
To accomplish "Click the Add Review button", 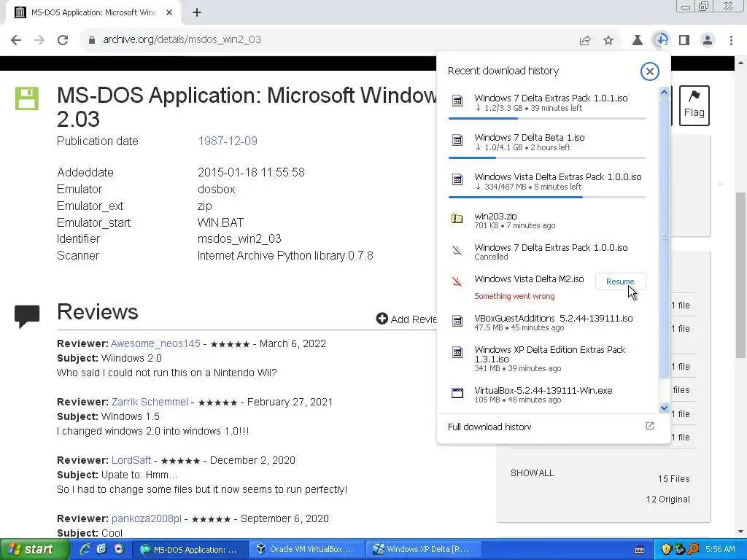I will click(x=406, y=319).
